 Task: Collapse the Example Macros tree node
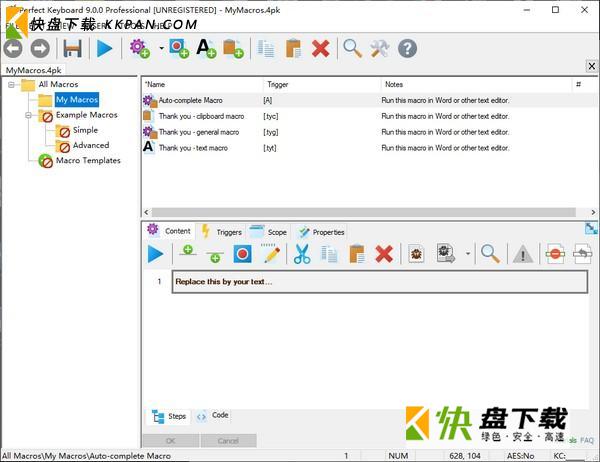(28, 115)
